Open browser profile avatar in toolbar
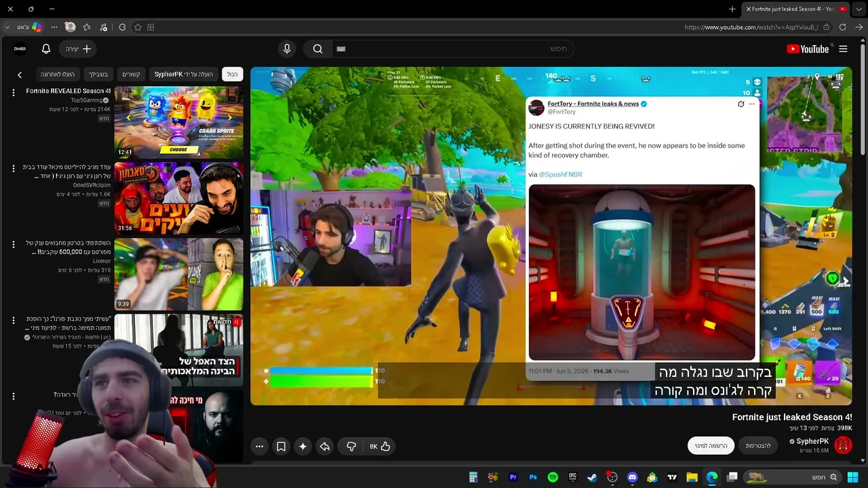The width and height of the screenshot is (868, 488). click(70, 27)
